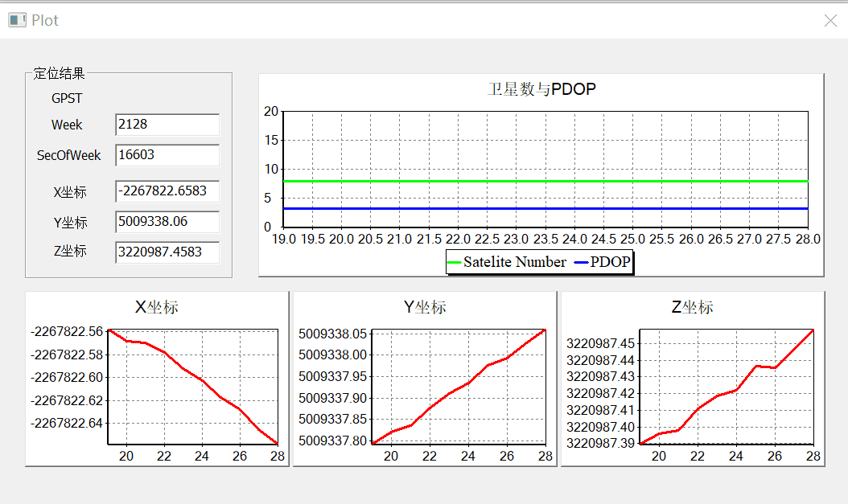Click the Week label

point(67,125)
